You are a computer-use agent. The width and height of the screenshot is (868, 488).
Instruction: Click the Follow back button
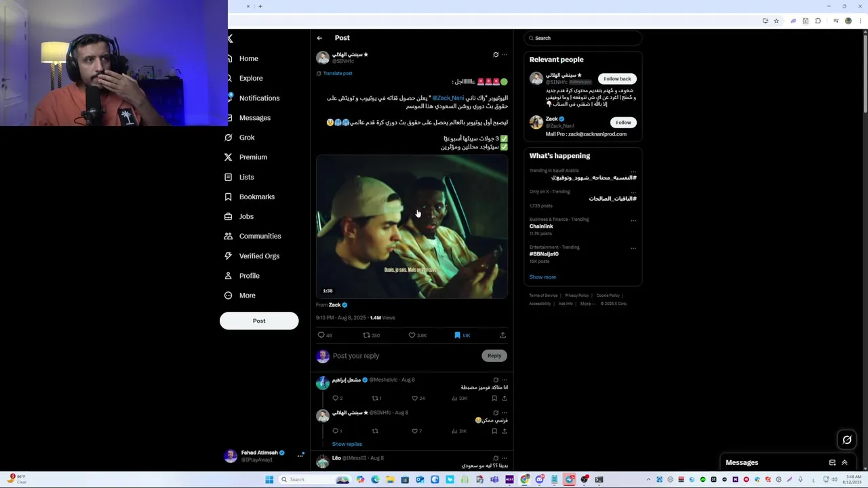coord(617,79)
